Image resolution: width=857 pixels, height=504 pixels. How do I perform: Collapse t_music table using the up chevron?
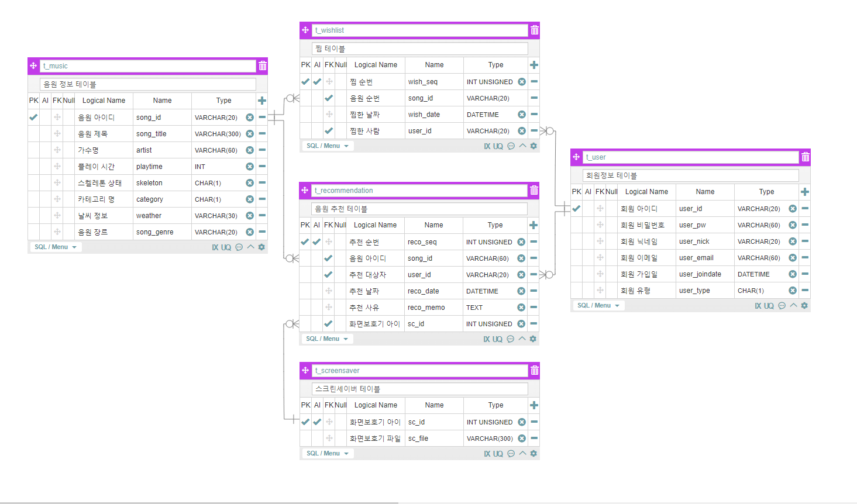pyautogui.click(x=250, y=247)
